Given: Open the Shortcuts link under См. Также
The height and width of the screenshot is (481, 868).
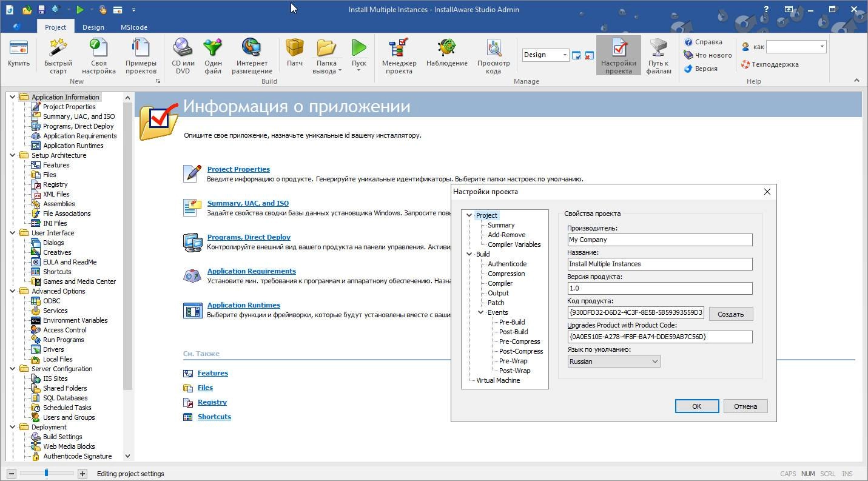Looking at the screenshot, I should (x=214, y=417).
